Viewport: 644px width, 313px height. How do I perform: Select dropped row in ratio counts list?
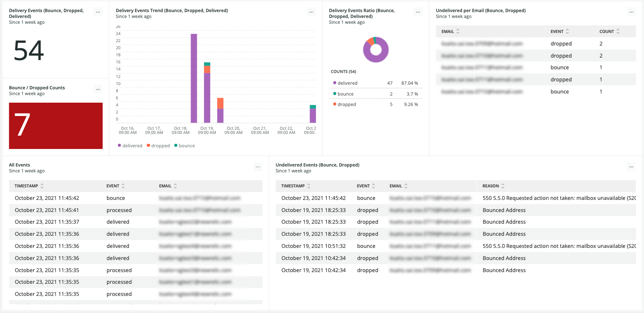click(x=377, y=104)
